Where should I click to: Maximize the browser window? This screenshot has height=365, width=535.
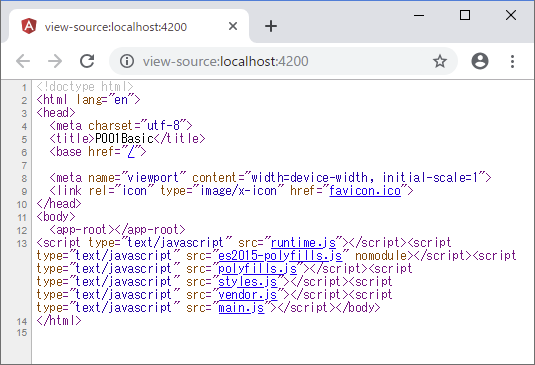pos(465,15)
